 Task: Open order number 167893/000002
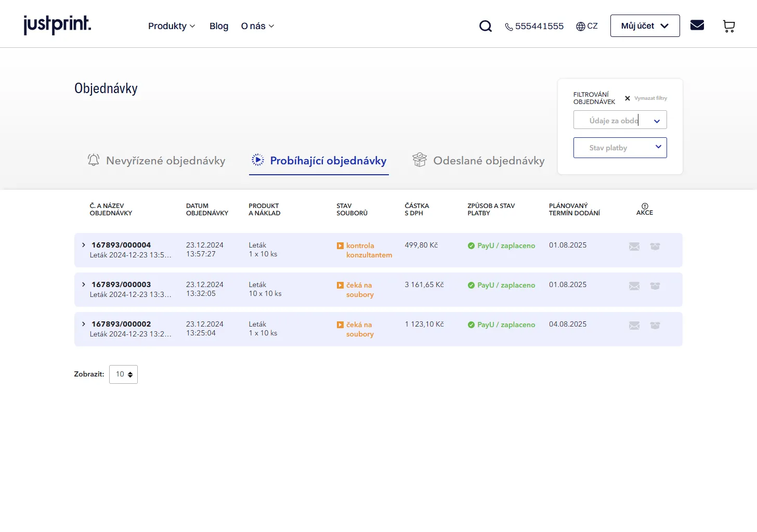click(121, 324)
